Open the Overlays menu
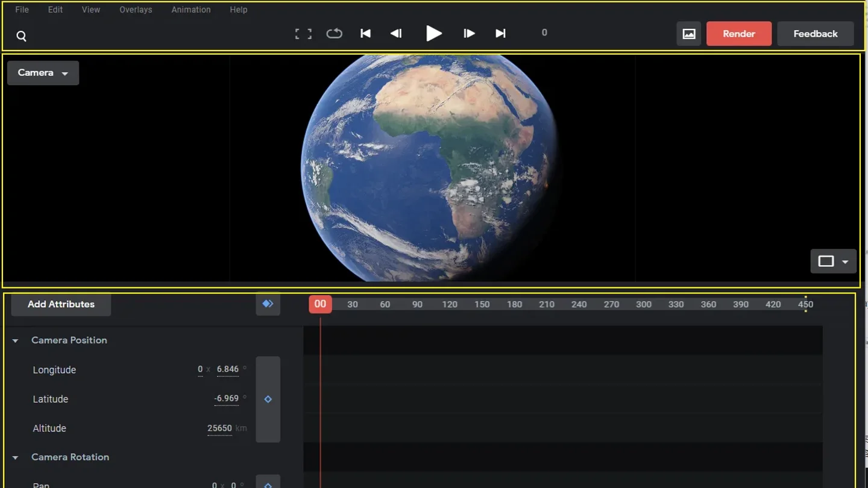Screen dimensions: 868x488 (x=136, y=10)
